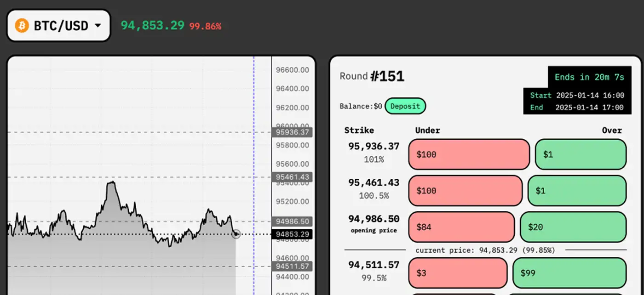
Task: Click the 95461.43 strike label on chart axis
Action: coord(292,177)
